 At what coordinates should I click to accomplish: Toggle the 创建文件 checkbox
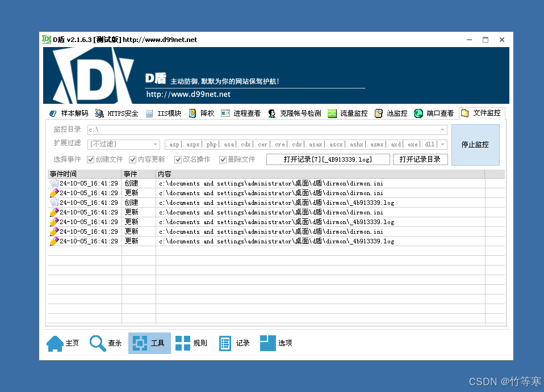tap(91, 159)
